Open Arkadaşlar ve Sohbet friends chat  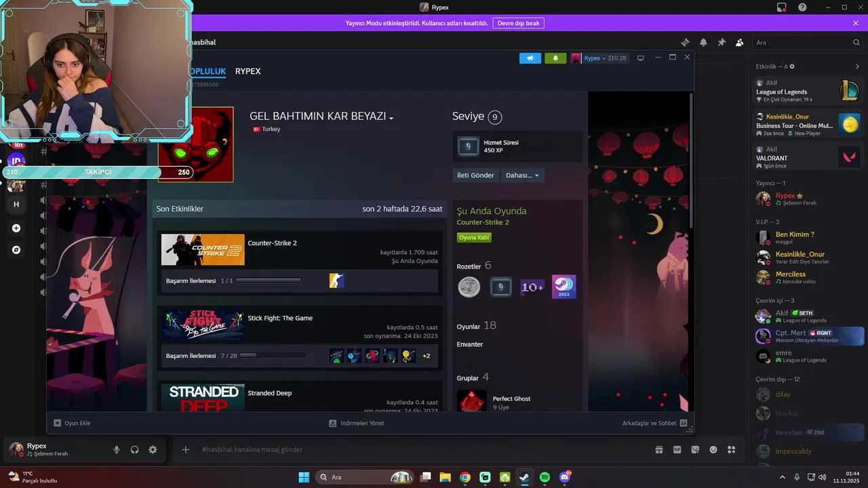[654, 423]
